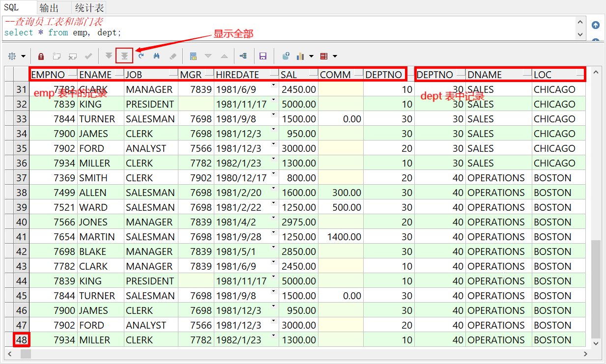Open the date dropdown in row 37 HIREDATE cell
This screenshot has height=364, width=606.
pyautogui.click(x=273, y=174)
